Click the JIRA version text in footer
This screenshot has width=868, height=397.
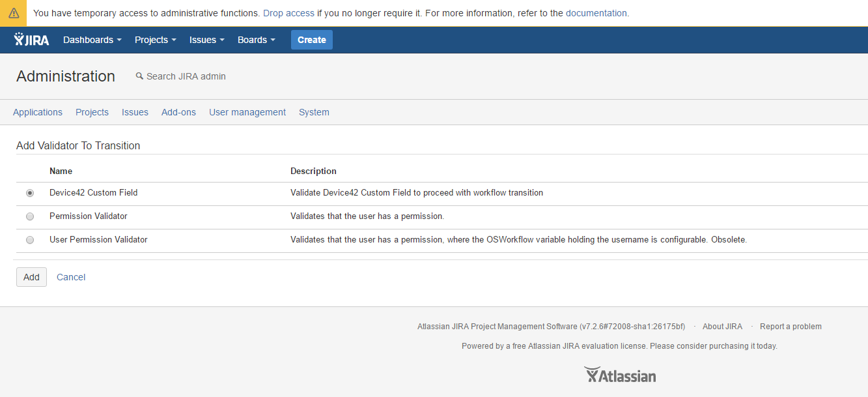pyautogui.click(x=551, y=327)
